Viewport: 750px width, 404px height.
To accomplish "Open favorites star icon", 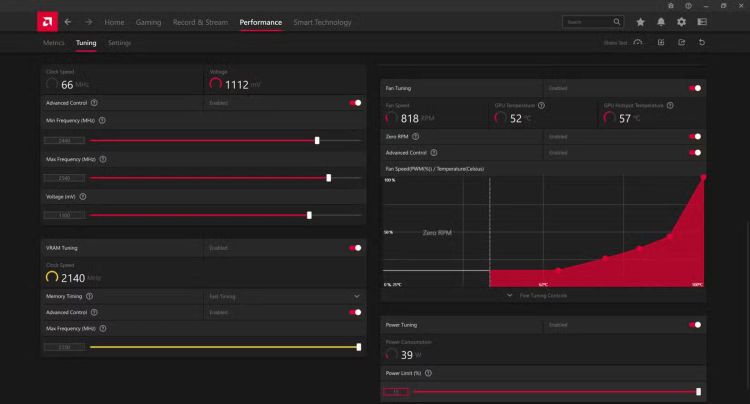I will (x=640, y=22).
